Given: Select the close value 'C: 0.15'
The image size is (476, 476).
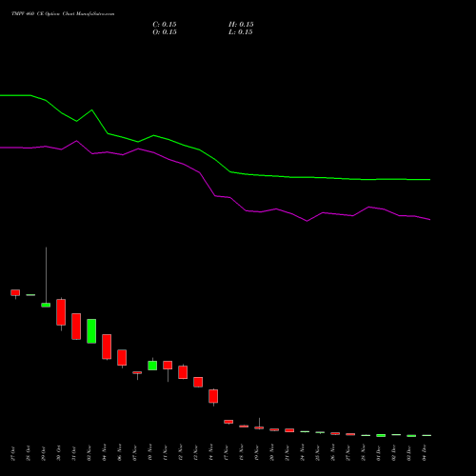Looking at the screenshot, I should point(165,25).
